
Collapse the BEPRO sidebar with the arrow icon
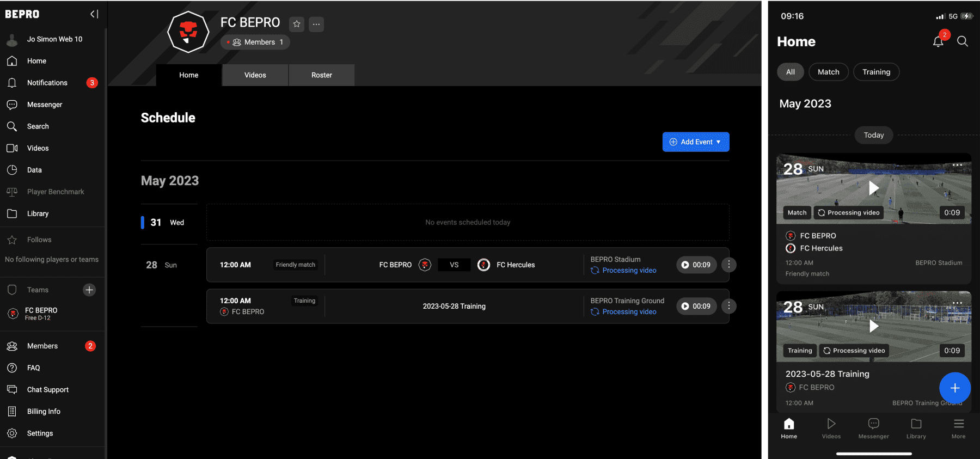(x=94, y=14)
